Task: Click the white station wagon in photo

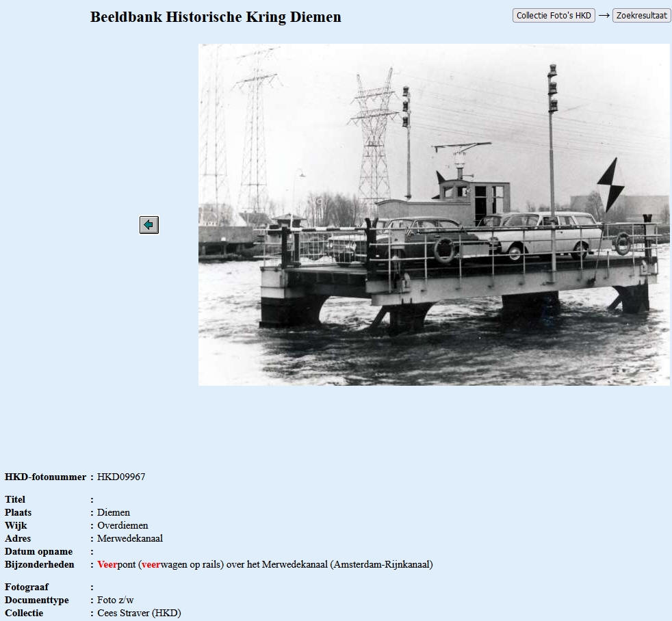Action: [547, 233]
